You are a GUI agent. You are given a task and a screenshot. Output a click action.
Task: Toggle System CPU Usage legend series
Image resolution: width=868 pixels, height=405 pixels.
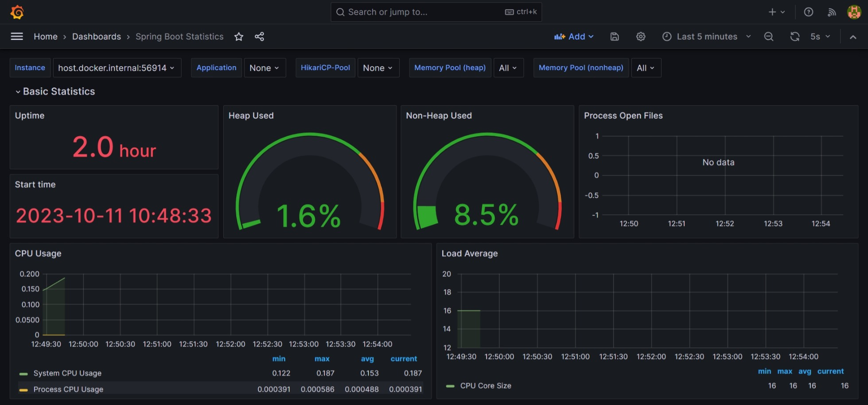click(67, 374)
